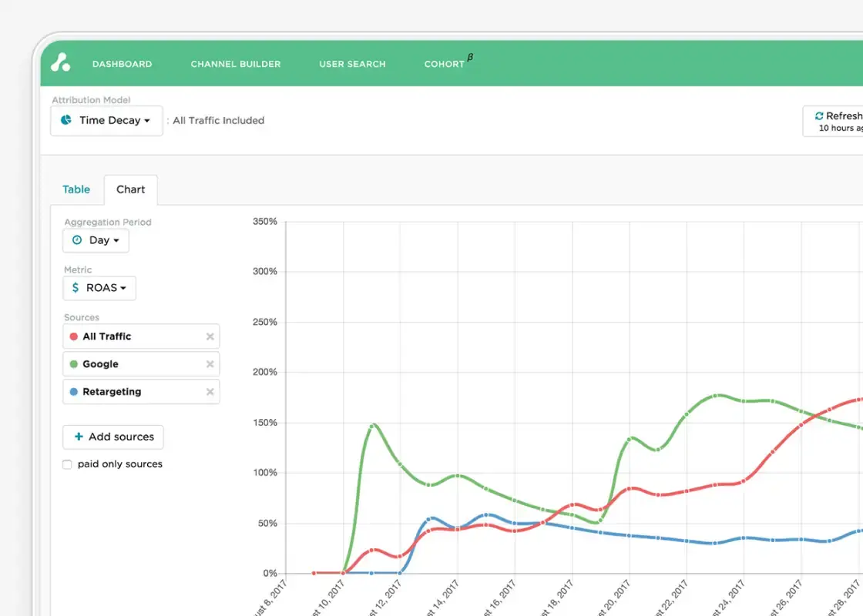Screen dimensions: 863x616
Task: Click the plus icon on Add sources
Action: pyautogui.click(x=78, y=437)
